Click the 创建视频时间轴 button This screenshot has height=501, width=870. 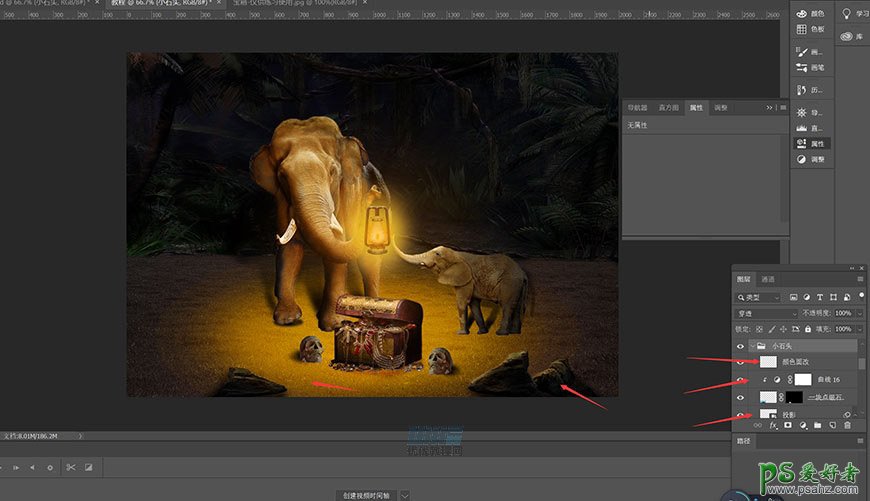[367, 494]
